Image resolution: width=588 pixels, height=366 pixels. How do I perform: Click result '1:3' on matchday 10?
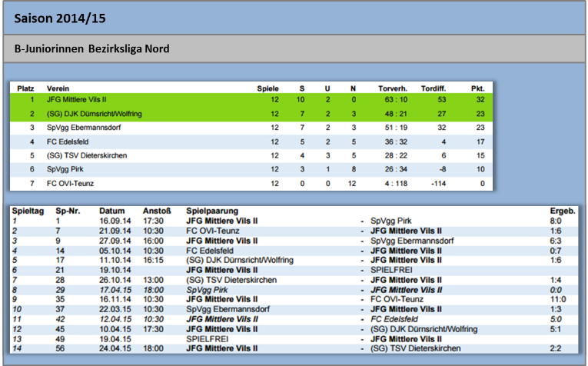pyautogui.click(x=556, y=309)
